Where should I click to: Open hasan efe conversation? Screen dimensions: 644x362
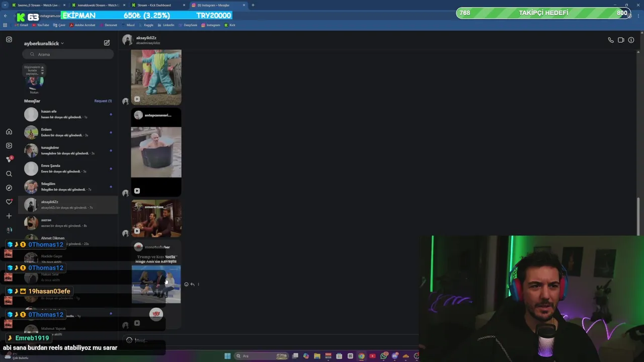[68, 114]
